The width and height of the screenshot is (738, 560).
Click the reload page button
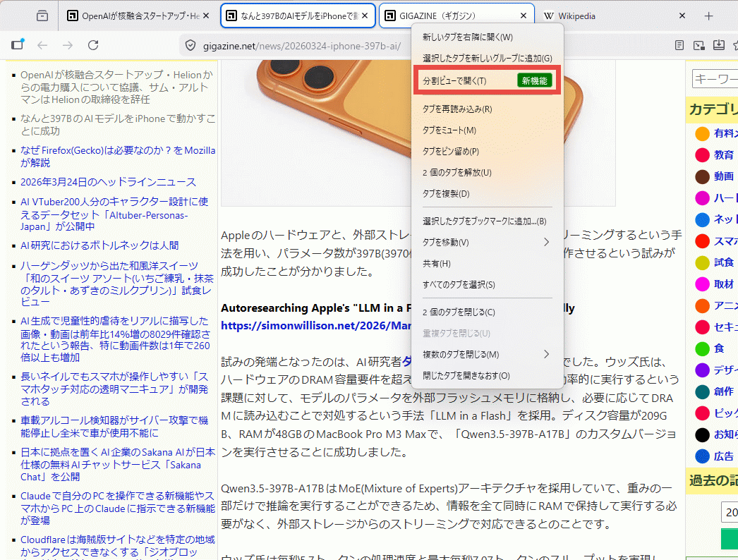click(93, 45)
